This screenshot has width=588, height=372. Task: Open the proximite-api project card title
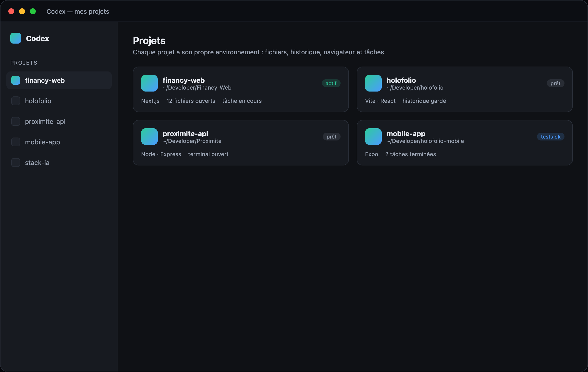(185, 134)
